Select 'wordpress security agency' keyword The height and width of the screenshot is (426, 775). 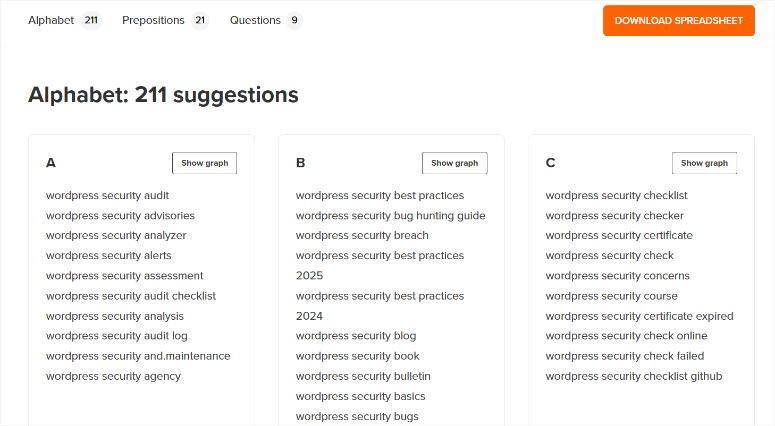(x=113, y=376)
